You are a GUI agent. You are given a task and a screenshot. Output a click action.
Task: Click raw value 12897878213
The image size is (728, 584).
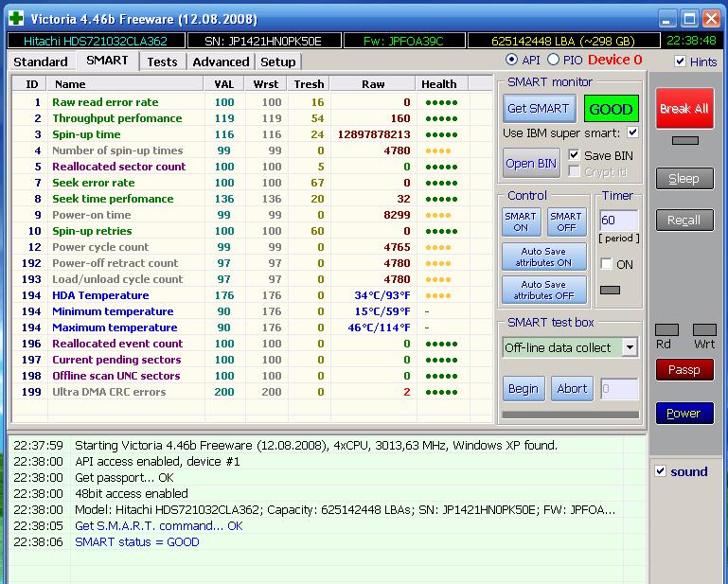(x=374, y=134)
